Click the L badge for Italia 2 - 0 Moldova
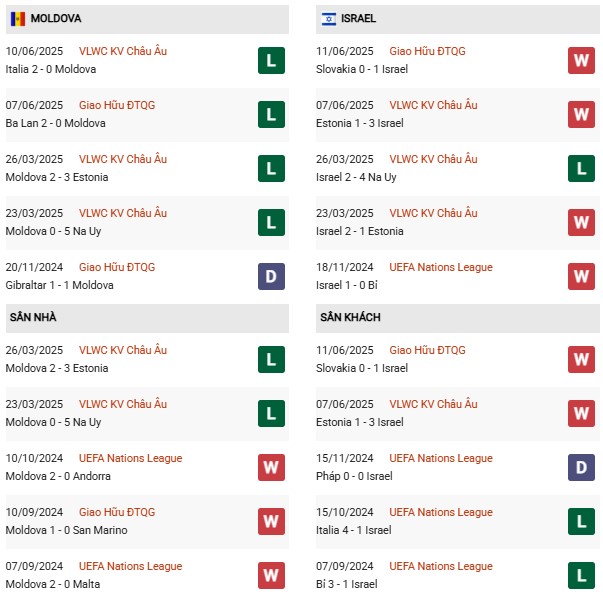 tap(271, 61)
